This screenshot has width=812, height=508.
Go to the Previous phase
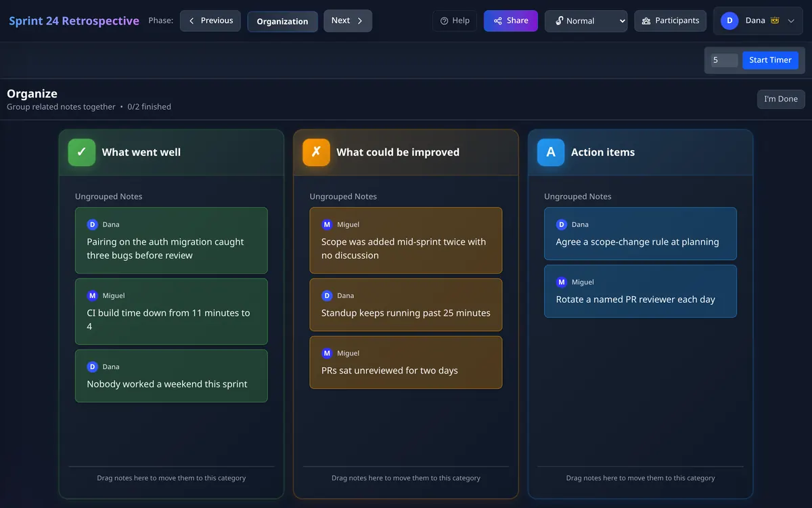210,21
